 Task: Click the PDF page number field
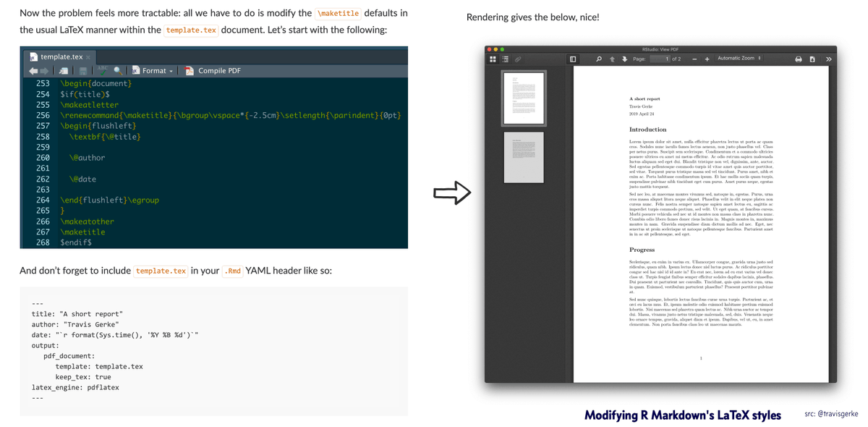pos(659,59)
